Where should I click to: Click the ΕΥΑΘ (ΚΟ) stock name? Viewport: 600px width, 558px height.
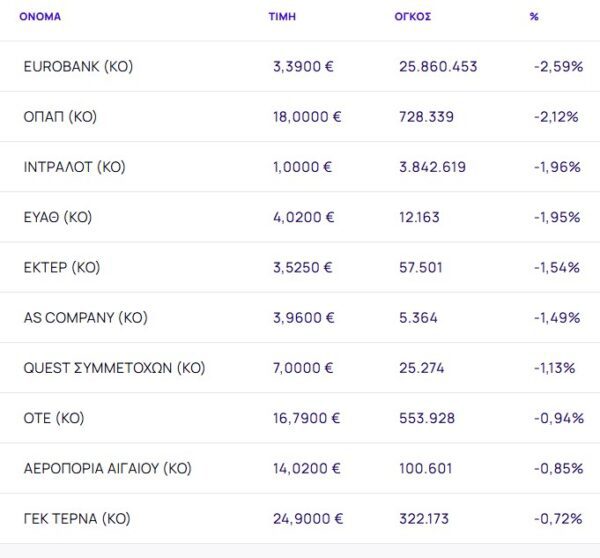pyautogui.click(x=61, y=217)
